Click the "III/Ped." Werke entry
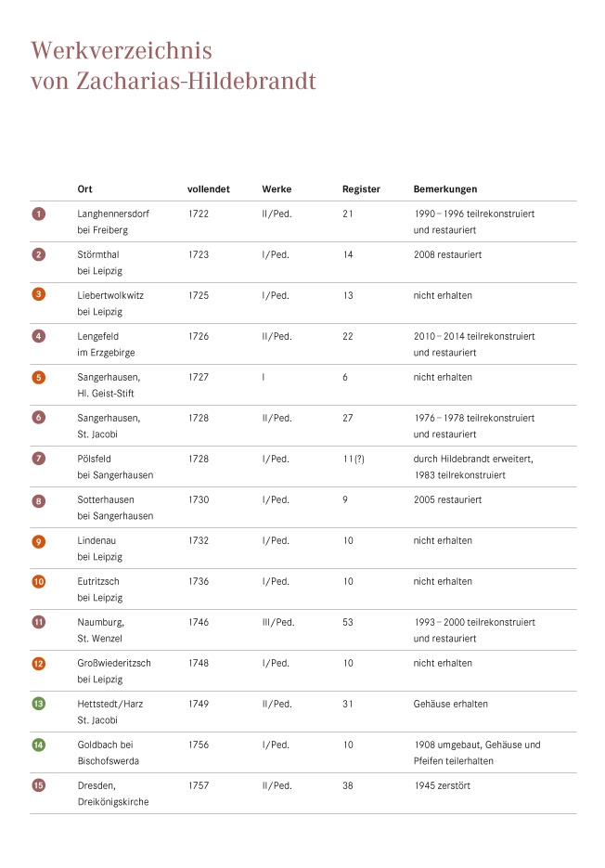 tap(278, 622)
